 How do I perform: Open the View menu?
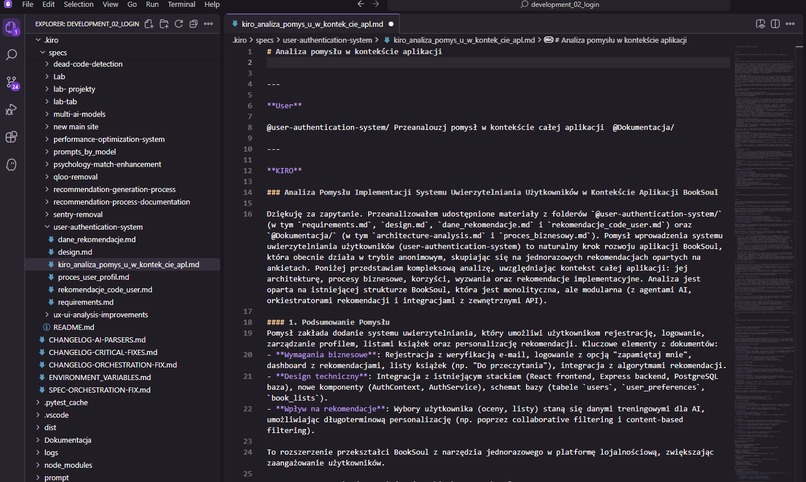pyautogui.click(x=110, y=4)
